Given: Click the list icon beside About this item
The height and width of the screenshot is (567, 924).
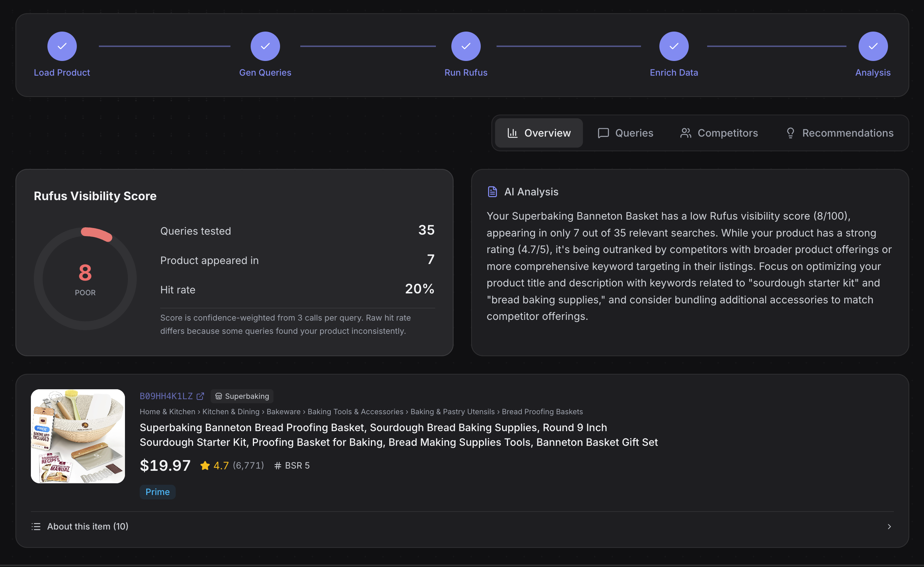Looking at the screenshot, I should [x=36, y=527].
